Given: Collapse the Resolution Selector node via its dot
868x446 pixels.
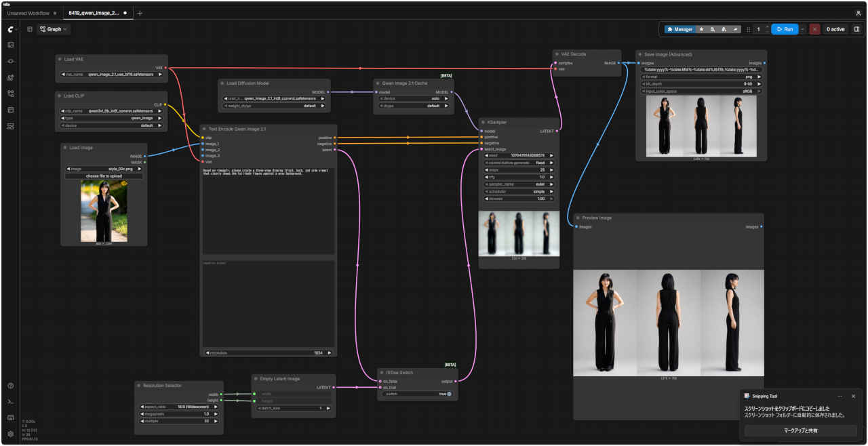Looking at the screenshot, I should click(138, 385).
